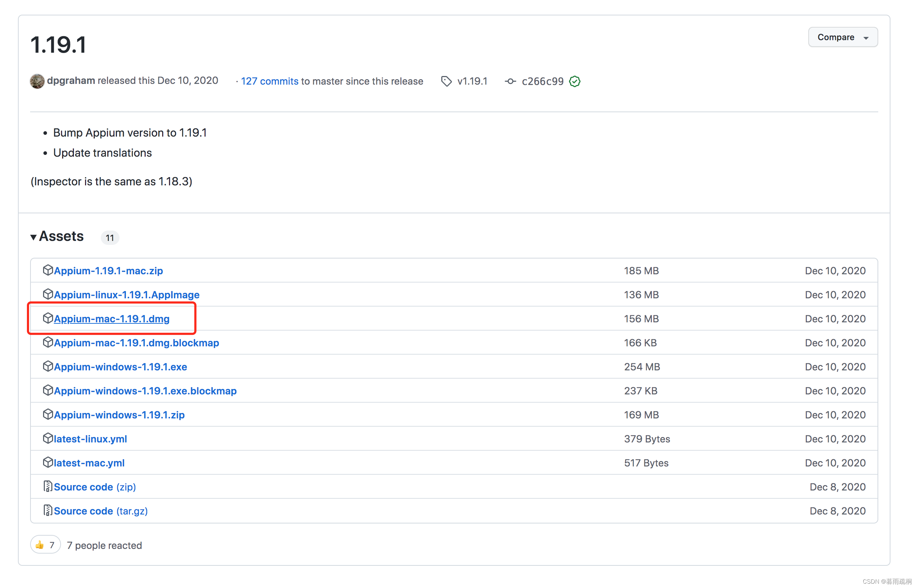Select the 185 MB size text
Screen dimensions: 917x588
[x=641, y=271]
